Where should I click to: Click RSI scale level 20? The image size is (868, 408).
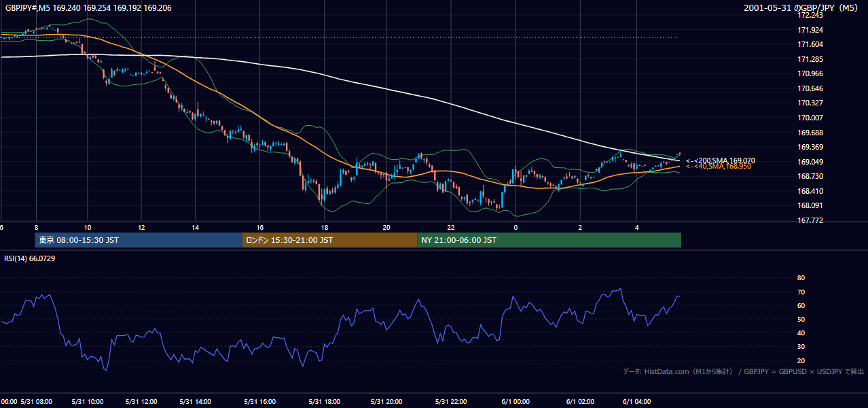pyautogui.click(x=801, y=360)
